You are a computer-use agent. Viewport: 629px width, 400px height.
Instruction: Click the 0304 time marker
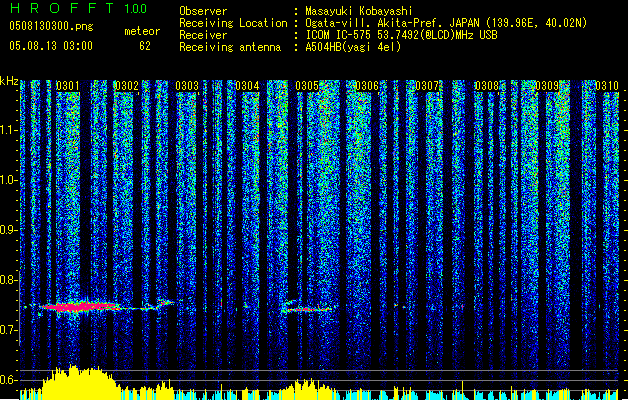(x=247, y=86)
